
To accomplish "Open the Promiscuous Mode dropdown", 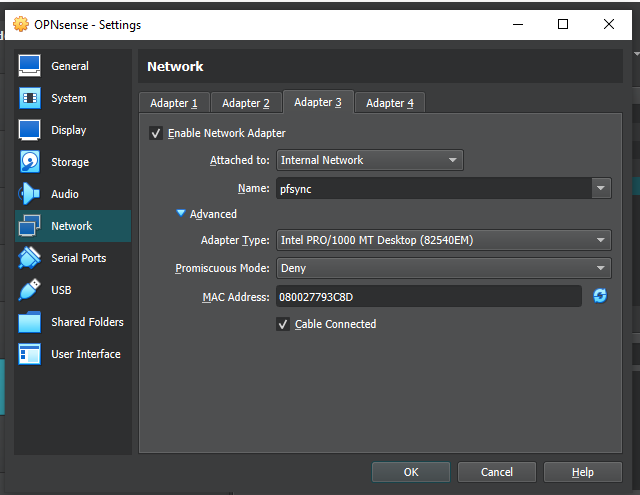I will [x=444, y=268].
